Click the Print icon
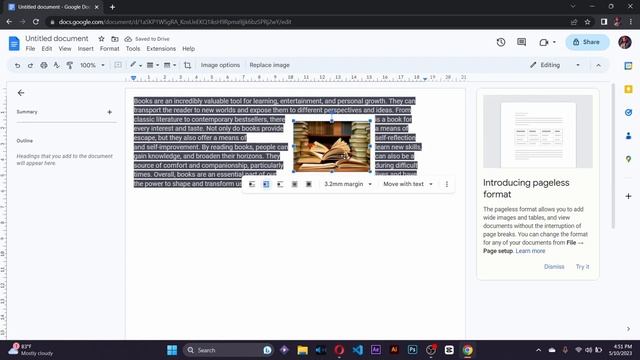The height and width of the screenshot is (360, 640). [44, 65]
